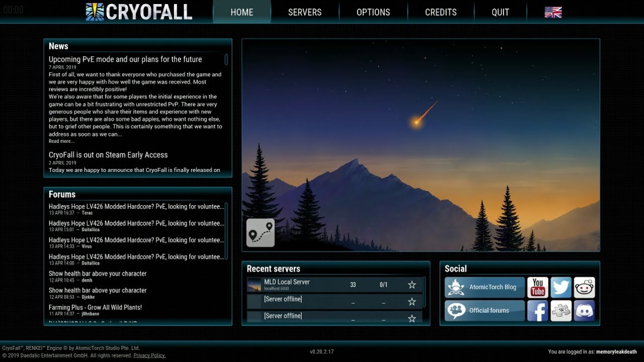The image size is (644, 362).
Task: Open 'Farming Plus - Grow All Wild Plants!' thread
Action: [x=95, y=310]
